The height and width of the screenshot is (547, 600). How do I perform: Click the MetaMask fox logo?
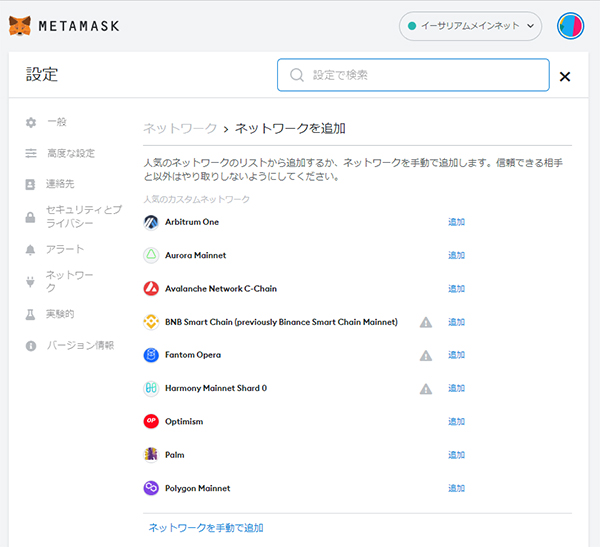click(20, 26)
